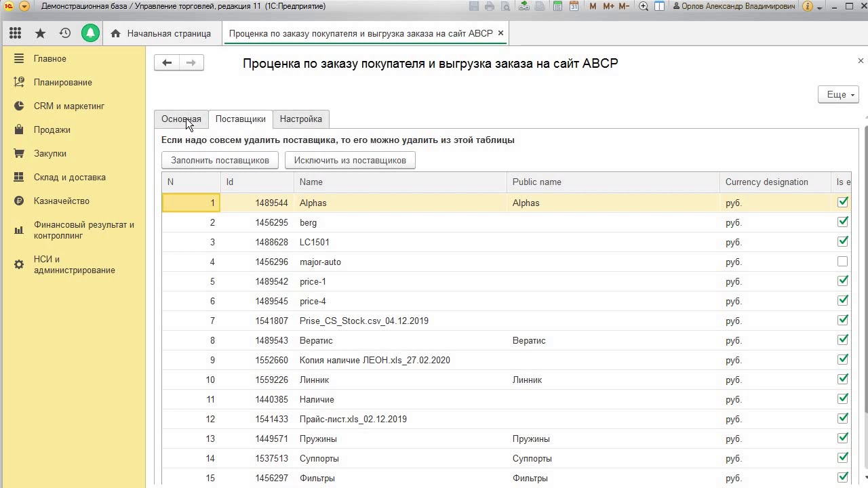Select the Поставщики tab
Screen dimensions: 868x488
241,119
